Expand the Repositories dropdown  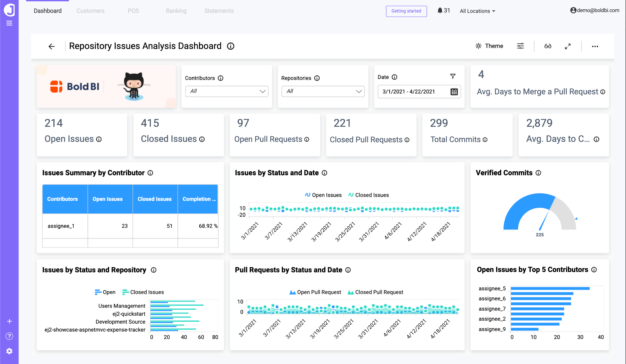coord(323,91)
